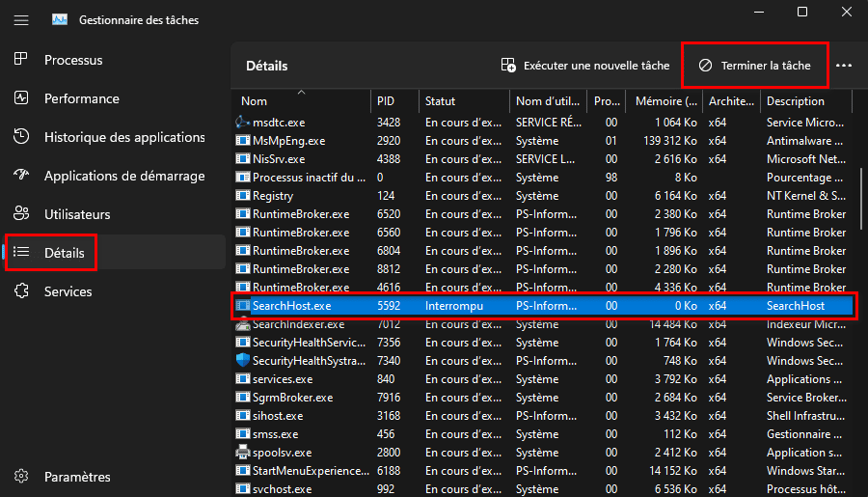Sort by the Pro... CPU column header
The image size is (868, 497).
pyautogui.click(x=607, y=101)
